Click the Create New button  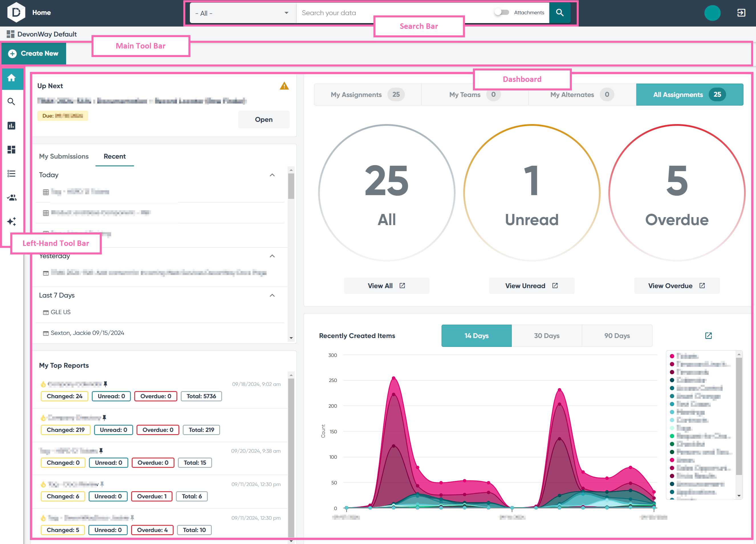pyautogui.click(x=34, y=53)
